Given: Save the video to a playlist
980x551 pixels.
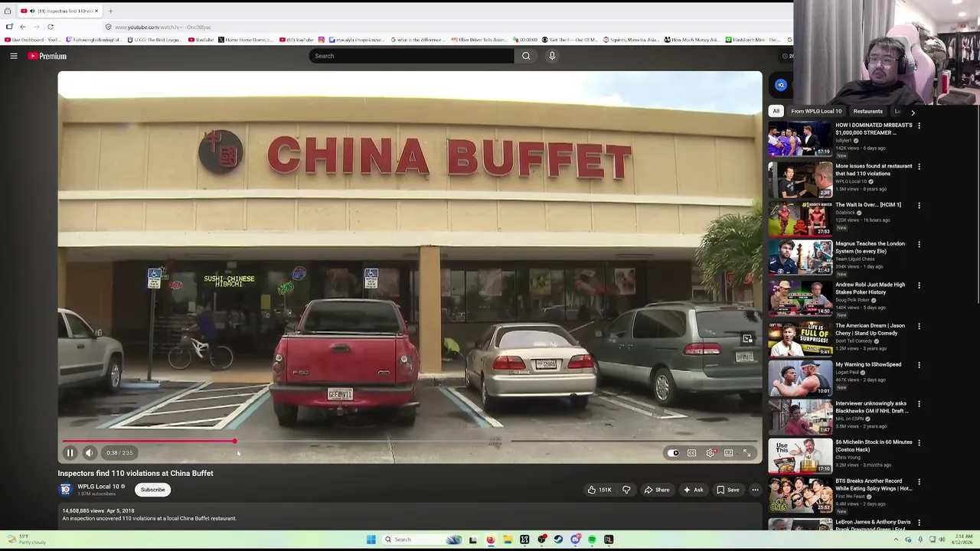Looking at the screenshot, I should 728,490.
